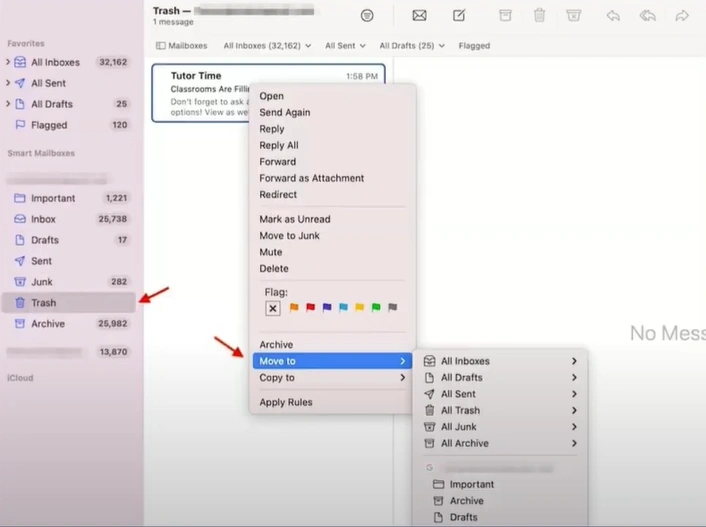The width and height of the screenshot is (706, 527).
Task: Expand All Drafts in Move to submenu
Action: (500, 377)
